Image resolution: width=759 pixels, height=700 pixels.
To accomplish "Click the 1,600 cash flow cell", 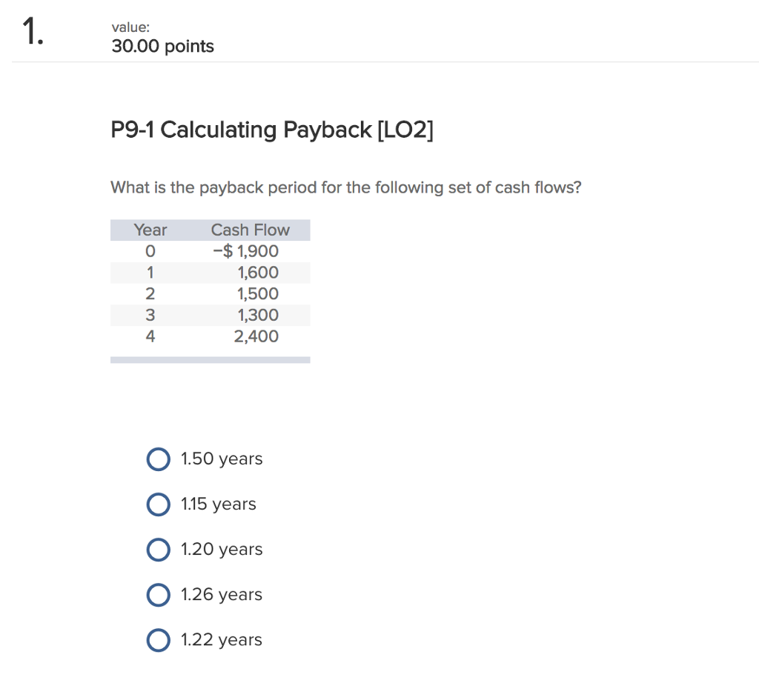I will click(x=259, y=273).
